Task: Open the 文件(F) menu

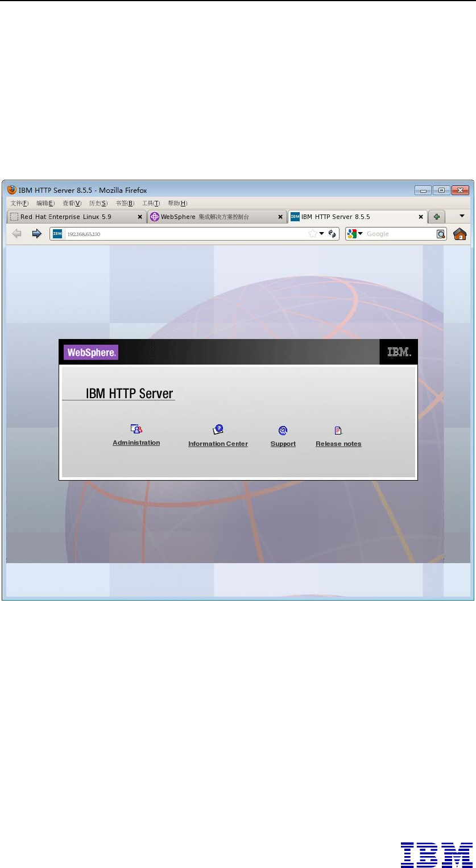Action: pyautogui.click(x=20, y=203)
